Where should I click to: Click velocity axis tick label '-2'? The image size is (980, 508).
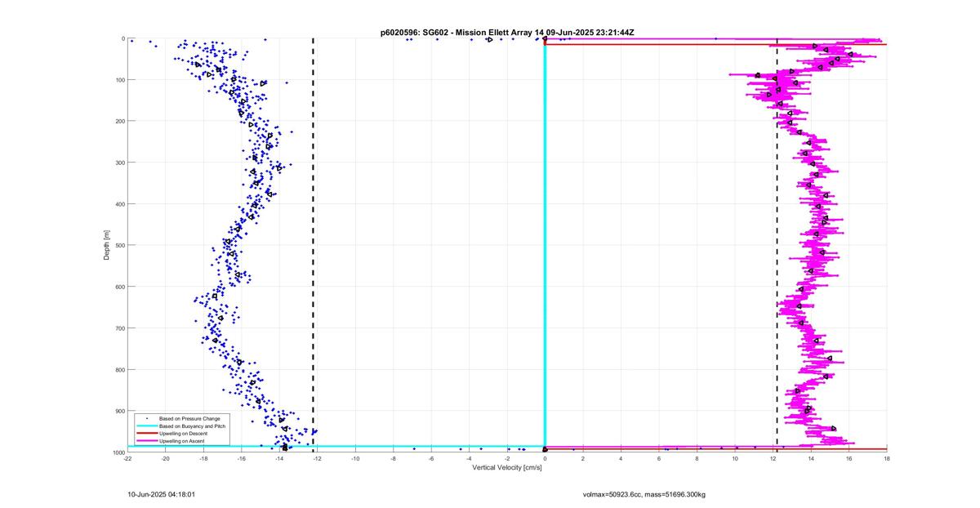click(x=508, y=459)
